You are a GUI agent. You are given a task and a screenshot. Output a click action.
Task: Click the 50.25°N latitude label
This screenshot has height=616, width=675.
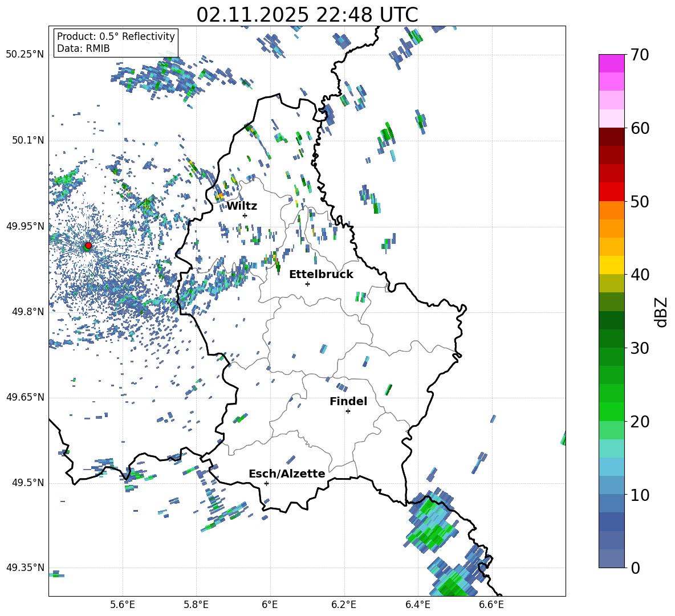pyautogui.click(x=25, y=55)
